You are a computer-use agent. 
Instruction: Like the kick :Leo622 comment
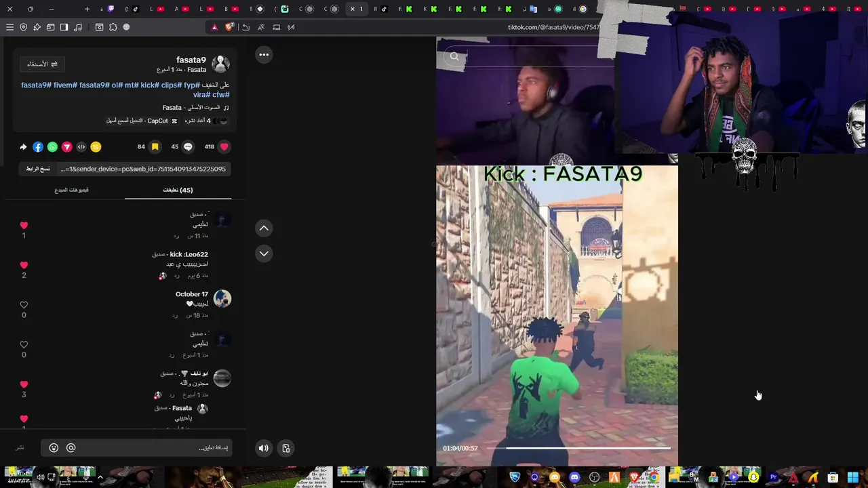(24, 265)
